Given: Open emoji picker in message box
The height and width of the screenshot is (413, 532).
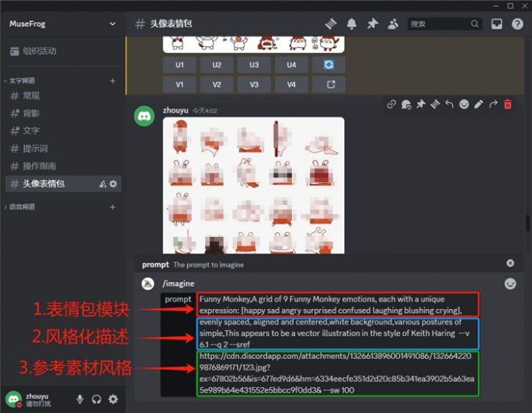Looking at the screenshot, I should [x=510, y=283].
